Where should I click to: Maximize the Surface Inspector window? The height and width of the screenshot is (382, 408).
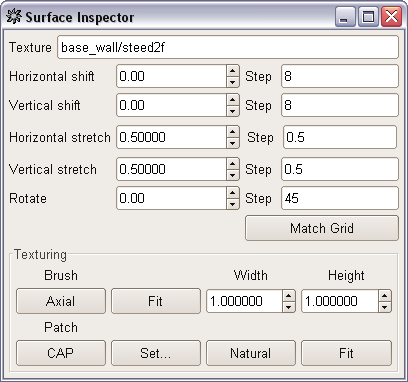click(368, 17)
